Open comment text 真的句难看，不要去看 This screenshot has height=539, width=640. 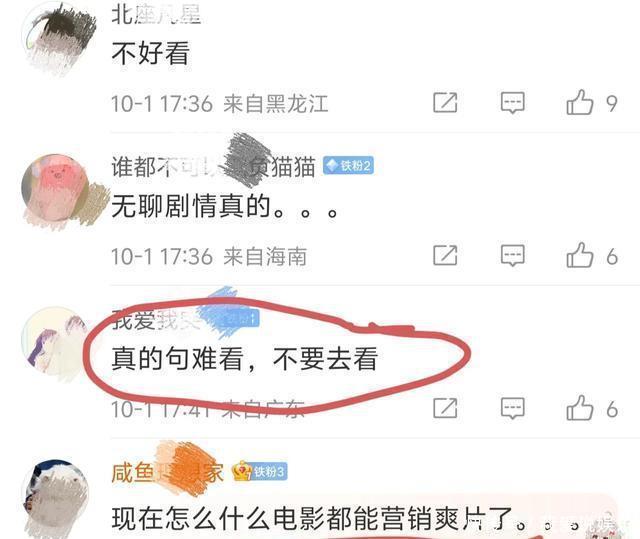[244, 359]
